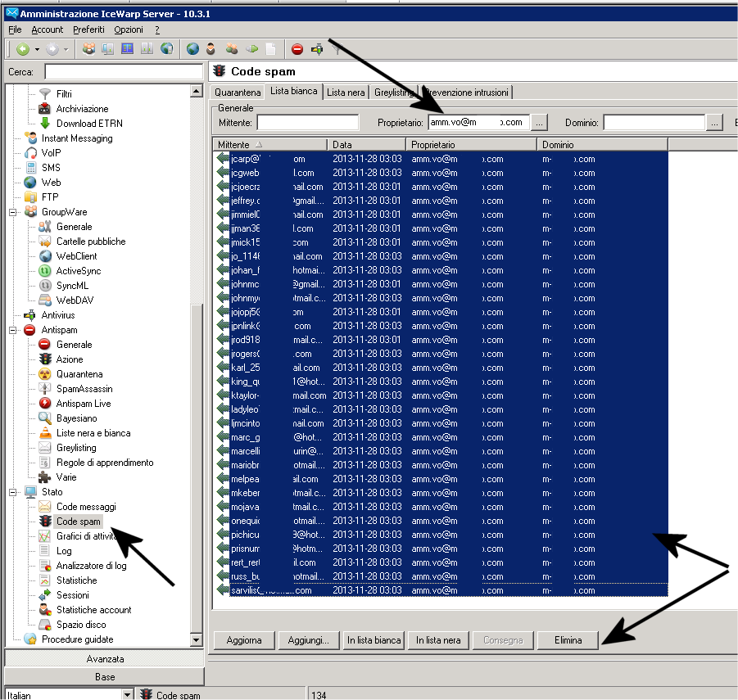Click the tree scrollbar down arrow

197,639
